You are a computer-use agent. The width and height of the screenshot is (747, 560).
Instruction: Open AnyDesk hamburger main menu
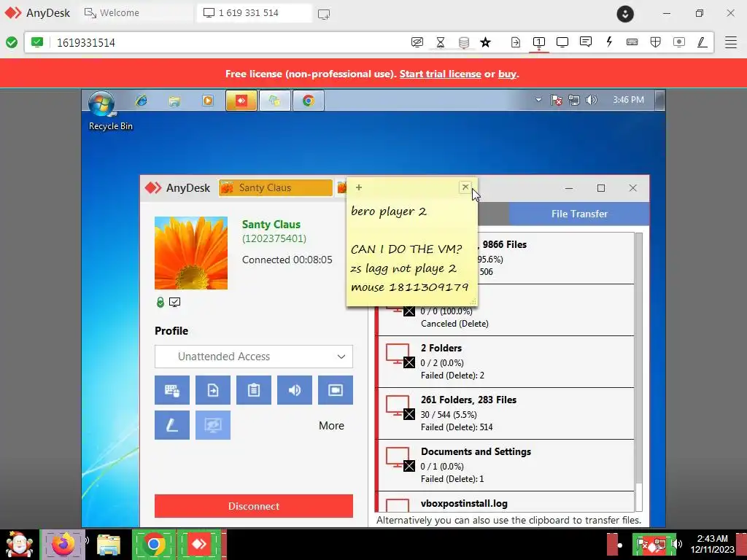731,42
